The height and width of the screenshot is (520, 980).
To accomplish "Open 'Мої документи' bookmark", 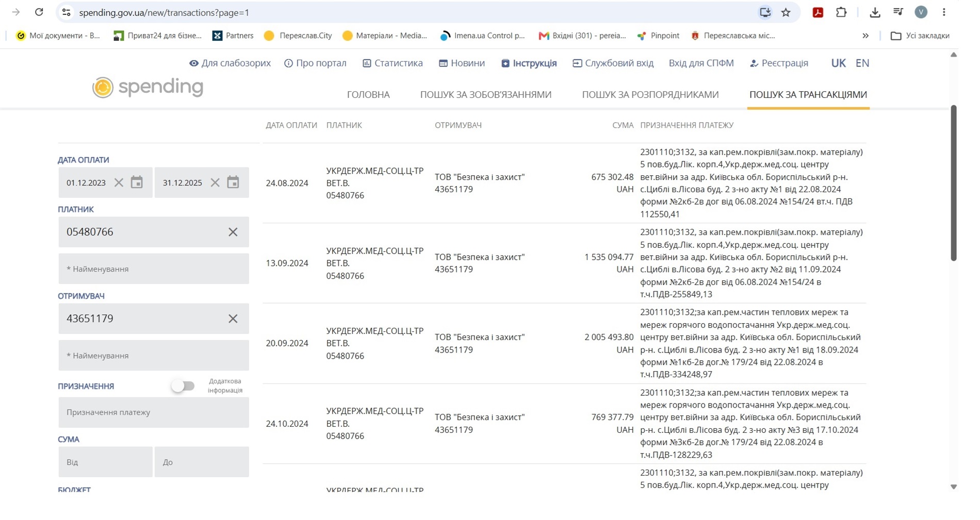I will 58,36.
